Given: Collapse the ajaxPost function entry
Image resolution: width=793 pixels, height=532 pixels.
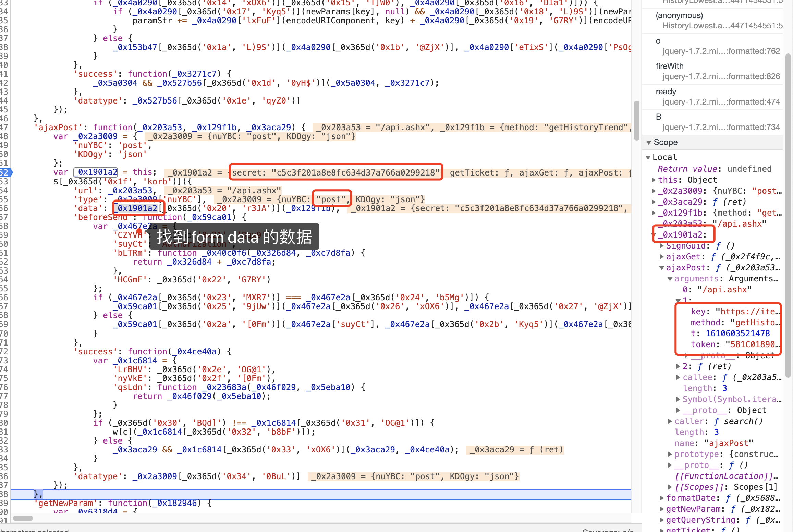Looking at the screenshot, I should pyautogui.click(x=662, y=268).
